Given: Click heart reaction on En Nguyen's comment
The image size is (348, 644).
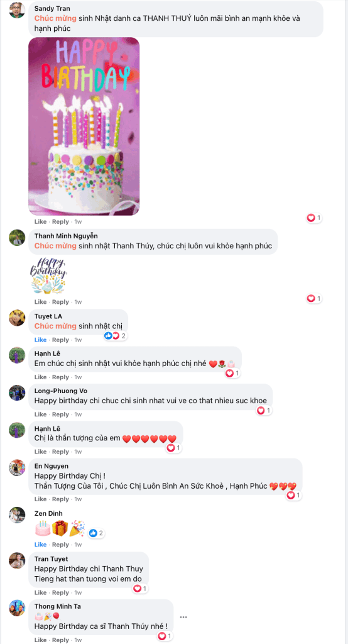Looking at the screenshot, I should pyautogui.click(x=293, y=496).
